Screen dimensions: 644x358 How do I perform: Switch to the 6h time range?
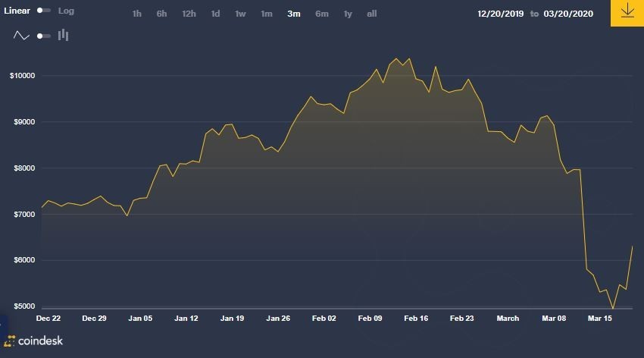coord(161,14)
